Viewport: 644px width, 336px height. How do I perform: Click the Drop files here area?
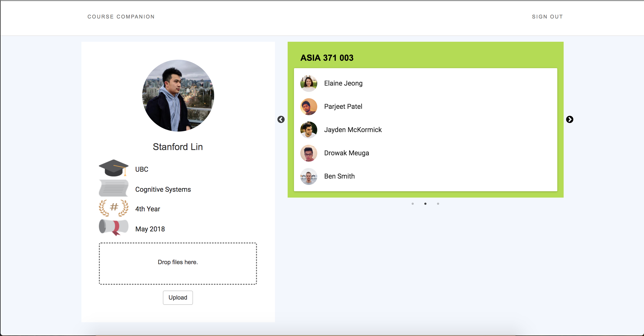tap(178, 263)
